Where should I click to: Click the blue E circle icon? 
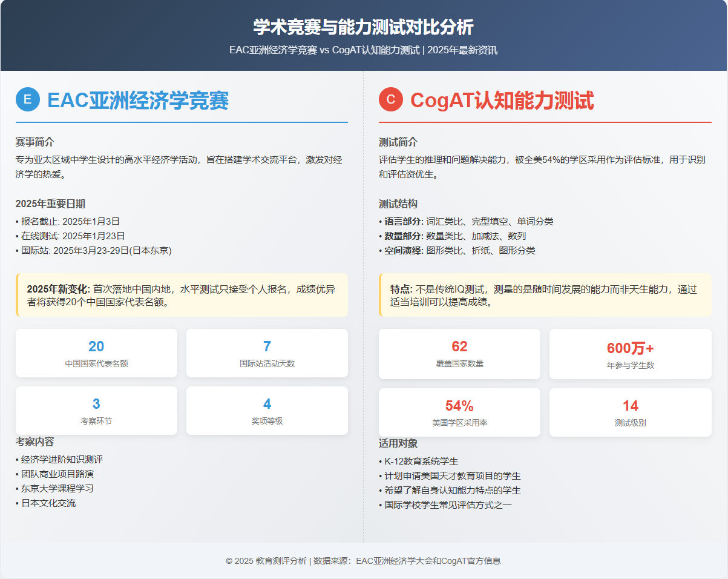click(x=28, y=100)
